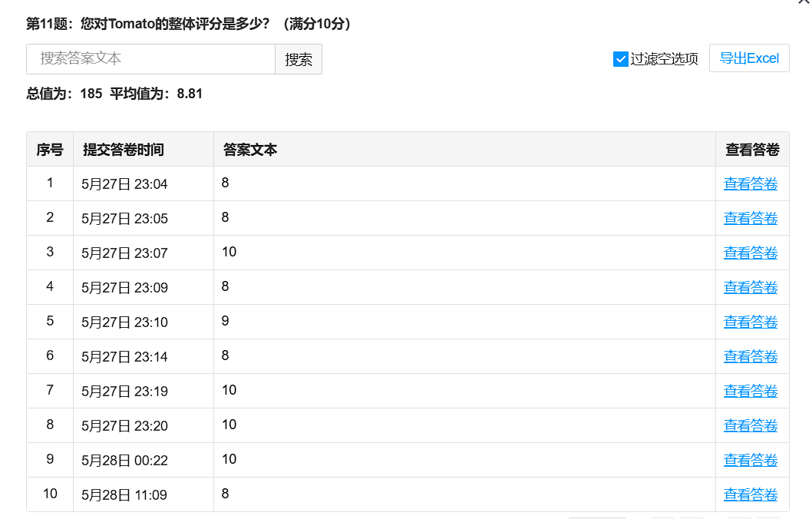Select the 平均值 8.81 summary text
This screenshot has height=519, width=812.
tap(157, 94)
